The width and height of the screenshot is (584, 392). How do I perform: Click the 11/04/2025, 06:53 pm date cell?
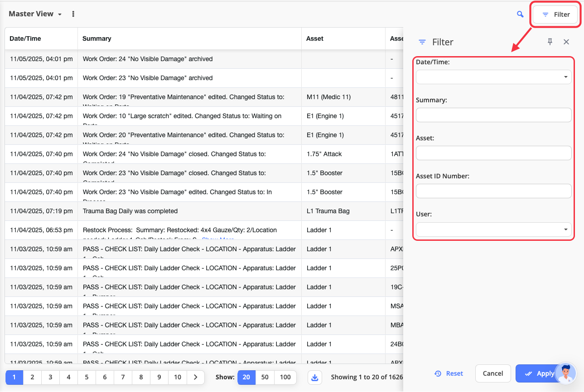[x=41, y=230]
